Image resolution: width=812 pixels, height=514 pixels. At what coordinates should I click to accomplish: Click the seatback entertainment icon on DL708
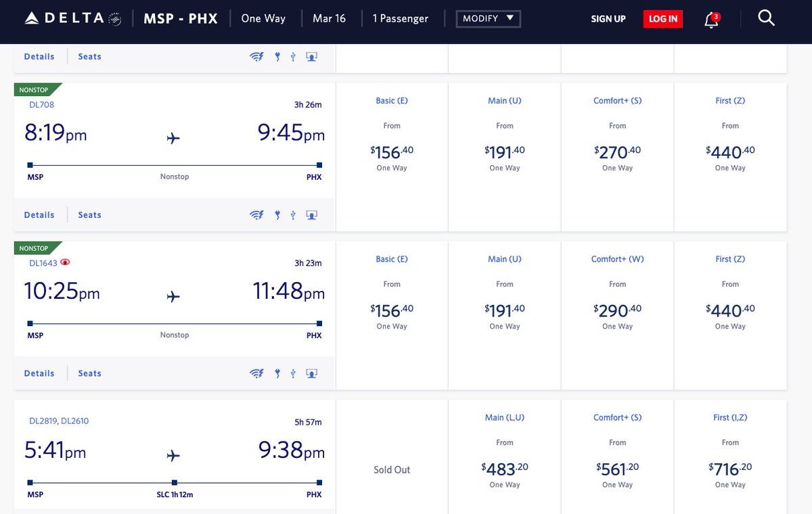click(x=311, y=215)
